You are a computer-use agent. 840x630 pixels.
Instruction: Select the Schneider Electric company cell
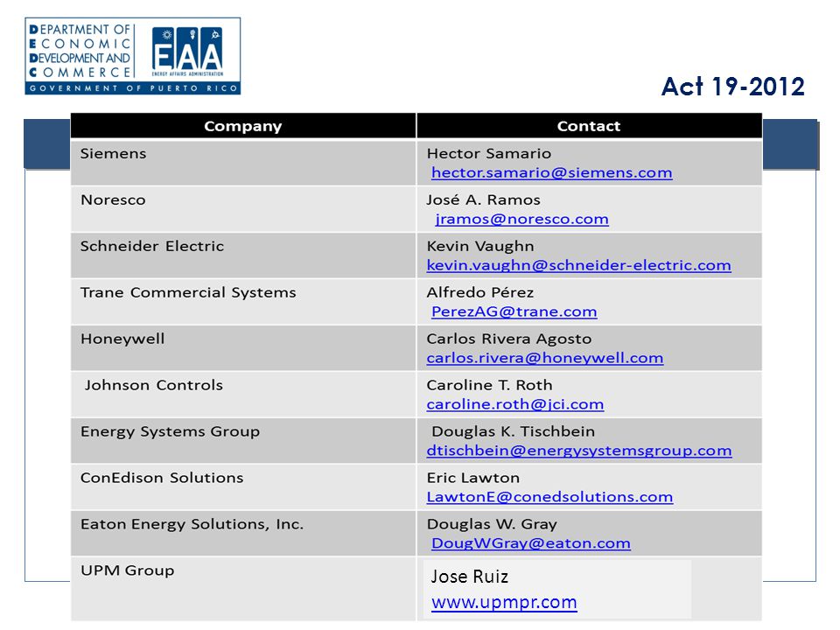point(243,255)
